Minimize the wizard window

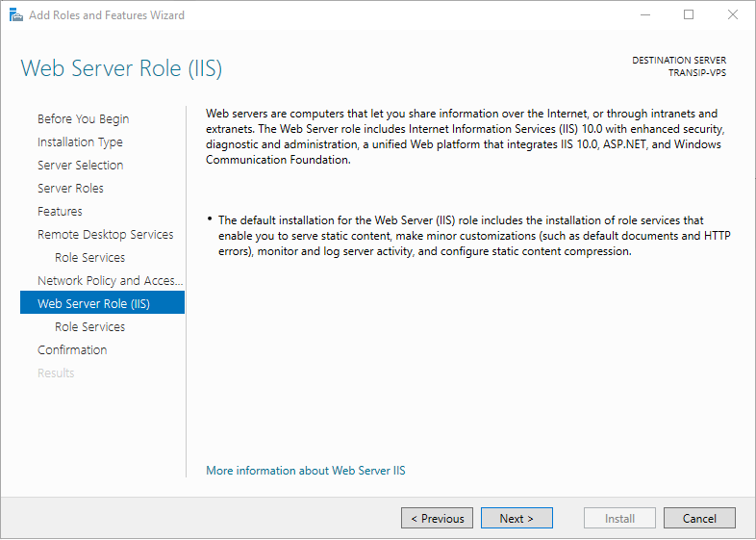(x=645, y=15)
